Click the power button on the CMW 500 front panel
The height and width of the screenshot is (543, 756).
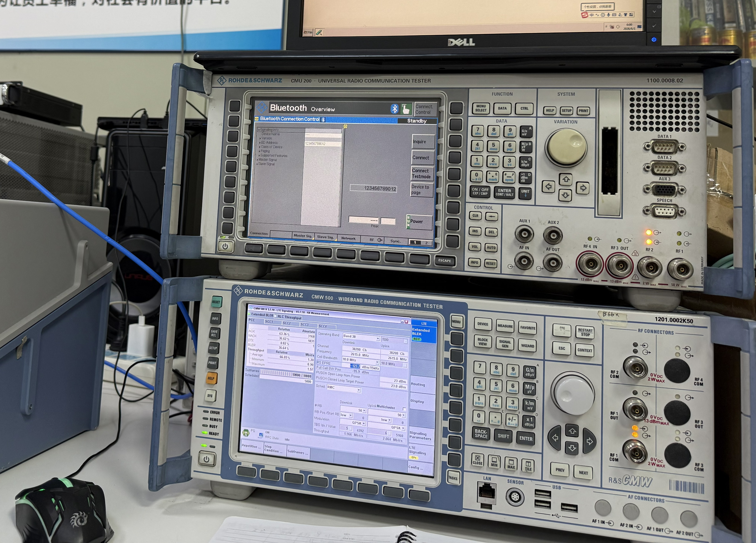(x=206, y=459)
